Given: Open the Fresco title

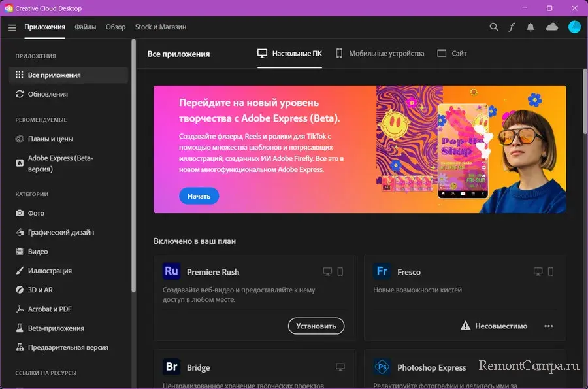Looking at the screenshot, I should [409, 272].
